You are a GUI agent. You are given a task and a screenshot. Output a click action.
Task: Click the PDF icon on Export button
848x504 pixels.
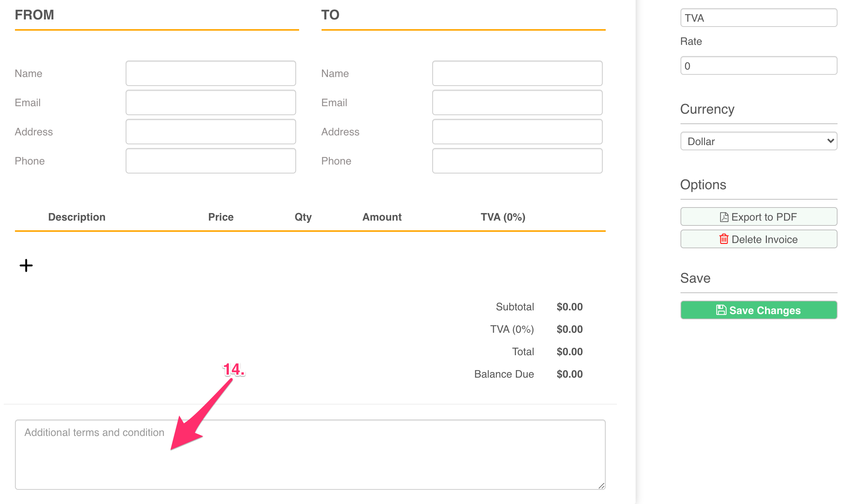[725, 216]
